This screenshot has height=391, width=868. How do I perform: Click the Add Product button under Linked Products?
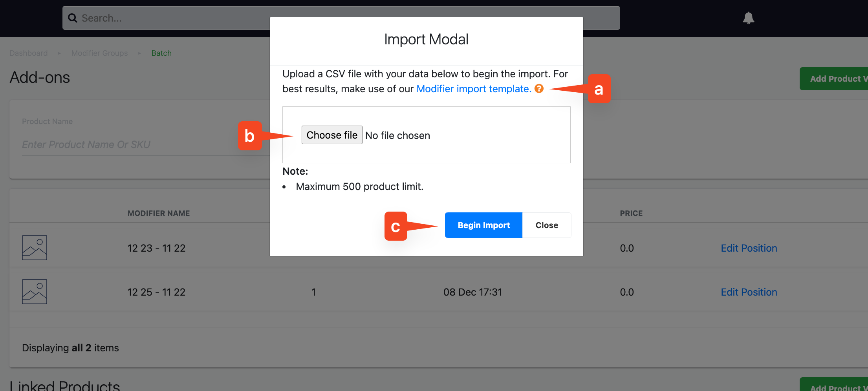pyautogui.click(x=834, y=385)
